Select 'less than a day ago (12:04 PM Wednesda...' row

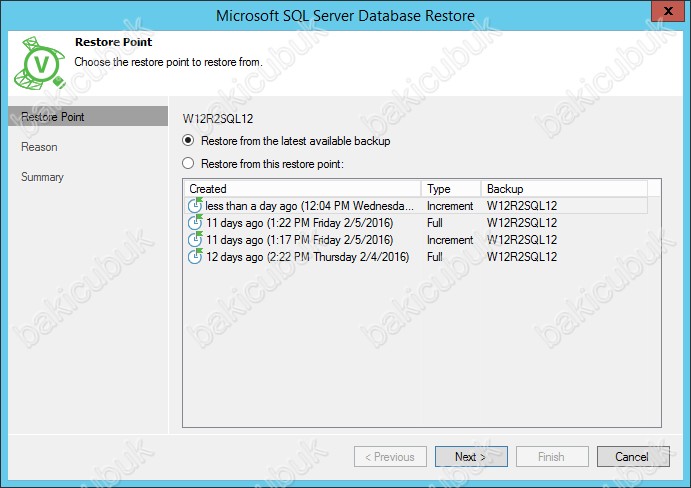tap(416, 206)
